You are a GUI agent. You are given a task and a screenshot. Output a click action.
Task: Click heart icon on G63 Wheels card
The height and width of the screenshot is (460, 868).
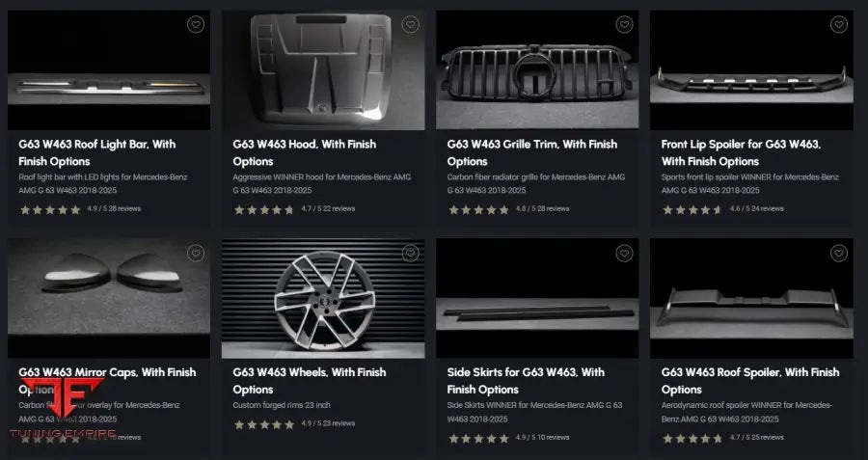(410, 253)
